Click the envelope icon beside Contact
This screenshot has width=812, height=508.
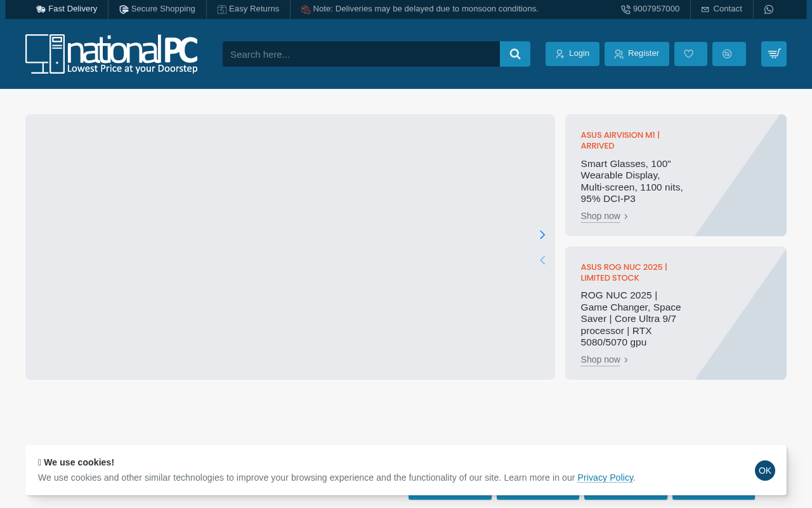705,10
